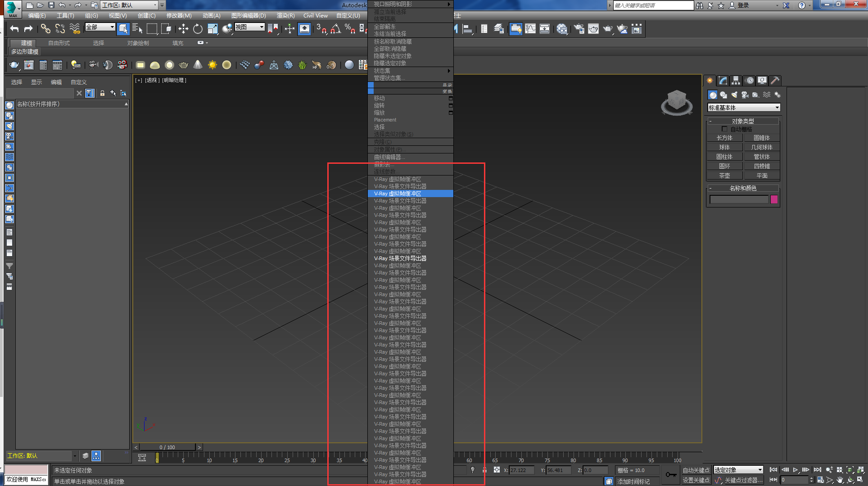Open the Motion tab in command panel

click(x=749, y=81)
